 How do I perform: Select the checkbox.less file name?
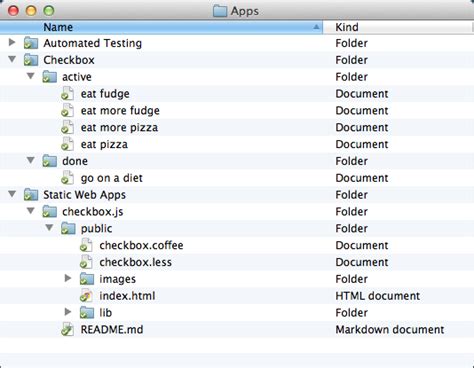(136, 262)
